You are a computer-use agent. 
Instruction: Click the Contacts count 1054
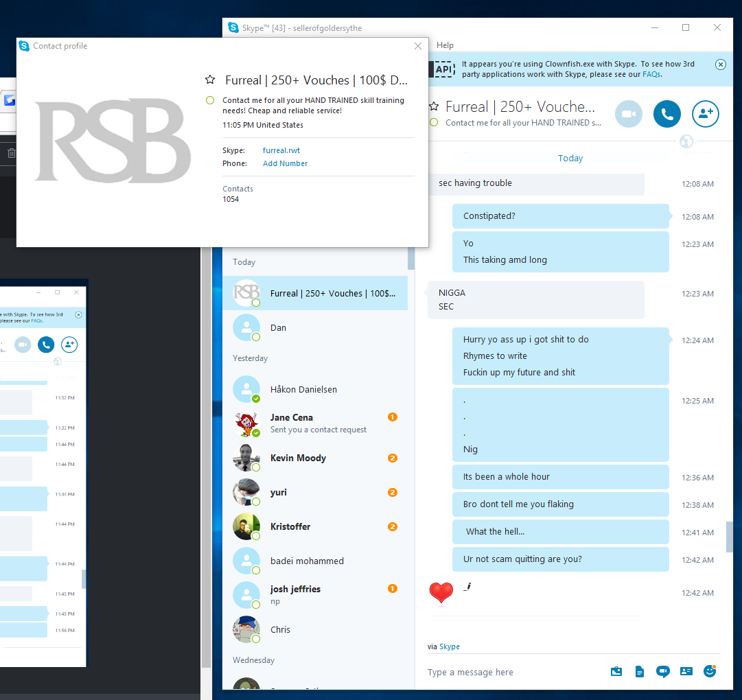(231, 199)
